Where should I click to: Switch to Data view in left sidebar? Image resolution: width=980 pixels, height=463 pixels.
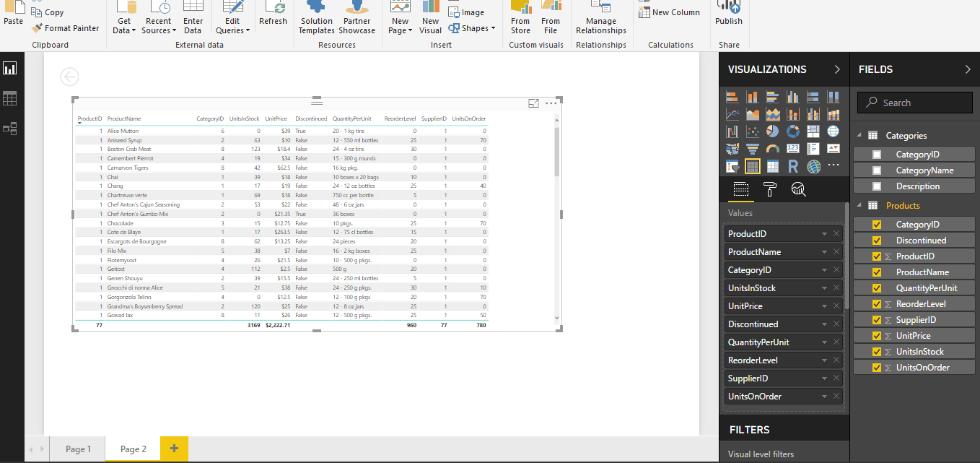(10, 98)
